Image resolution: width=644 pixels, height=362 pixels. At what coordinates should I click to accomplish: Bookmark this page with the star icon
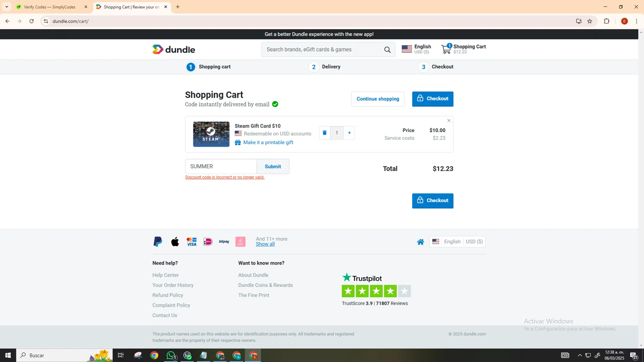(x=590, y=21)
